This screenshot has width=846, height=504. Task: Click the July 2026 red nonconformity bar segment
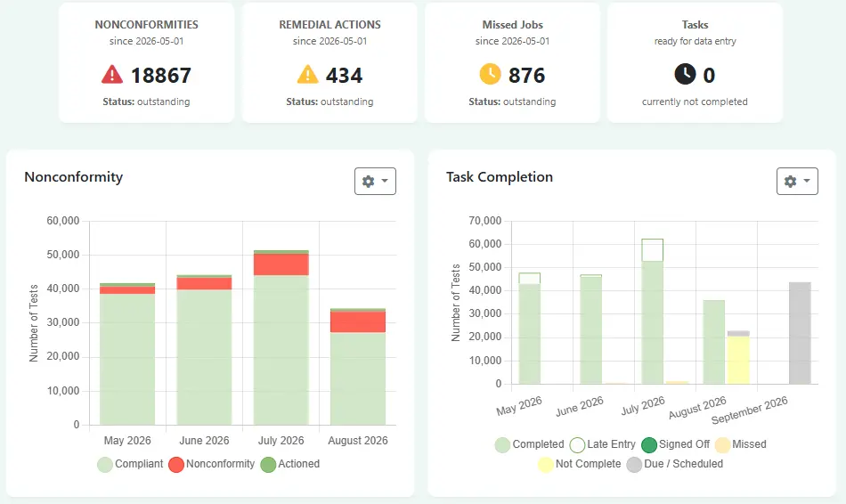click(x=281, y=264)
